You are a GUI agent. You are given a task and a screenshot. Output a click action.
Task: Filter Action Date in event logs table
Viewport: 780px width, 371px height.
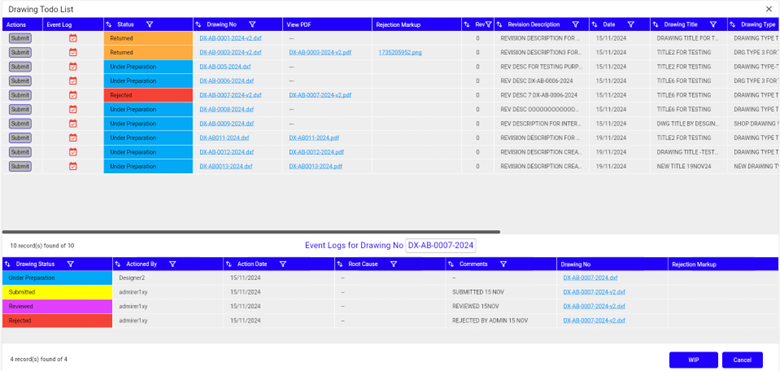coord(283,264)
